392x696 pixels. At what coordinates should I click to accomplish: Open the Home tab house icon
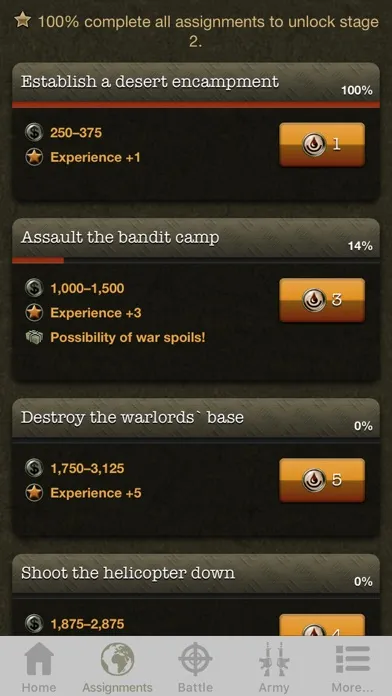click(39, 659)
